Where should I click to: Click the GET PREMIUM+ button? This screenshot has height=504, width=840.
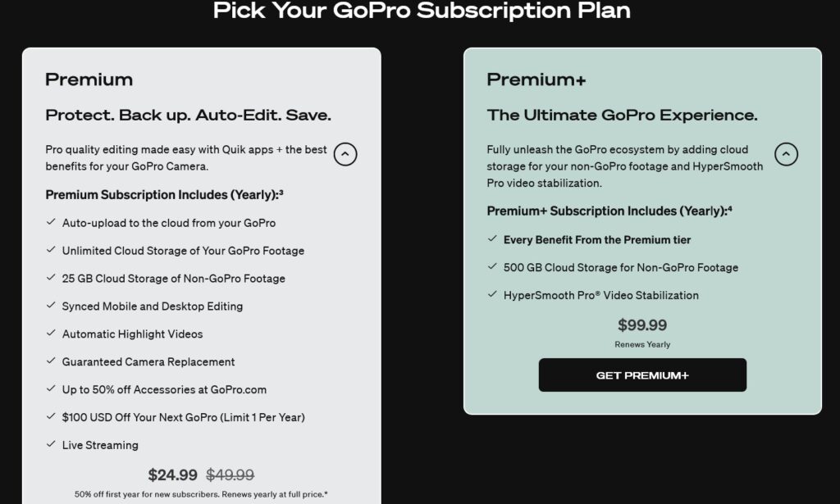(x=642, y=375)
